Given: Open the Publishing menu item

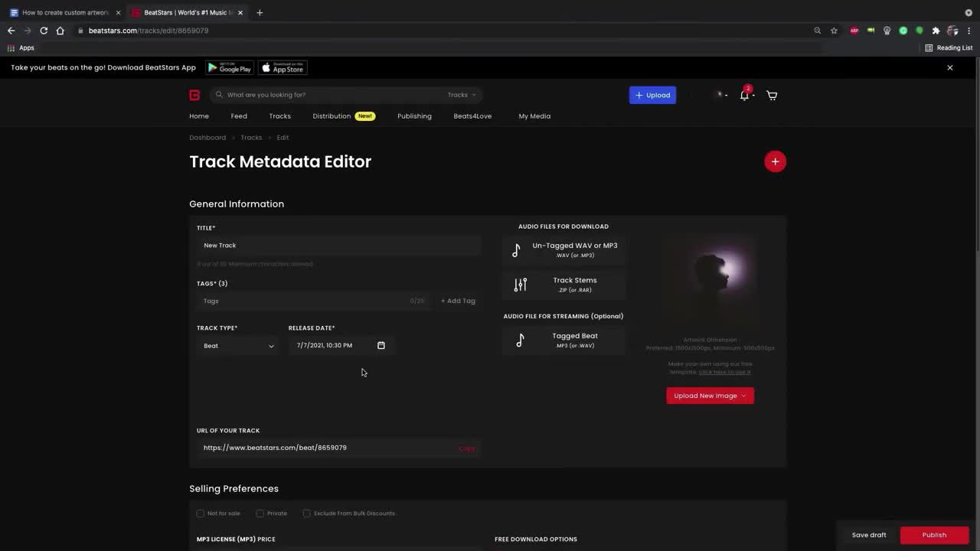Looking at the screenshot, I should [414, 116].
